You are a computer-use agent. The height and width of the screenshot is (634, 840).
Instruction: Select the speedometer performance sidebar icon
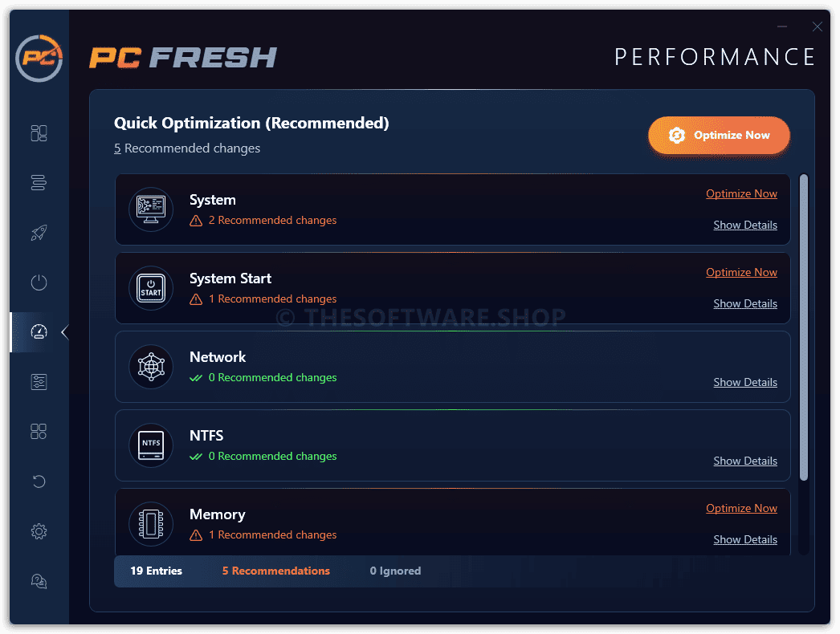39,332
